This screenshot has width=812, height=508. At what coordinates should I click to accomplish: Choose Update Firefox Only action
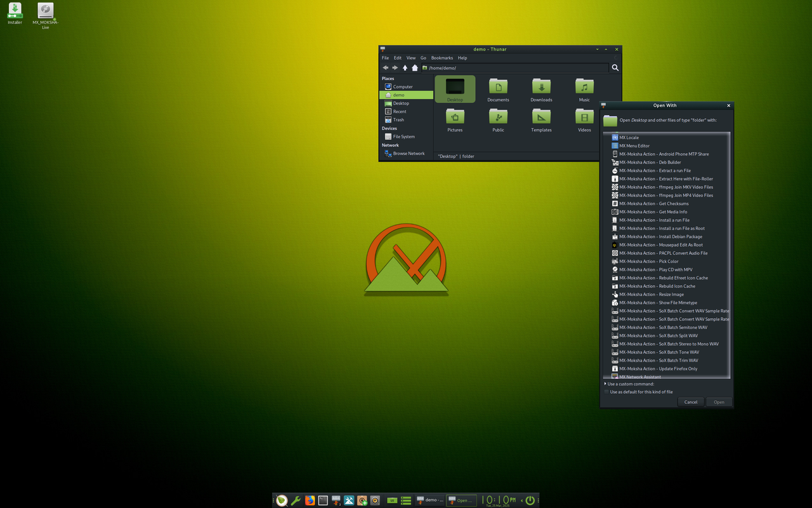(x=667, y=368)
